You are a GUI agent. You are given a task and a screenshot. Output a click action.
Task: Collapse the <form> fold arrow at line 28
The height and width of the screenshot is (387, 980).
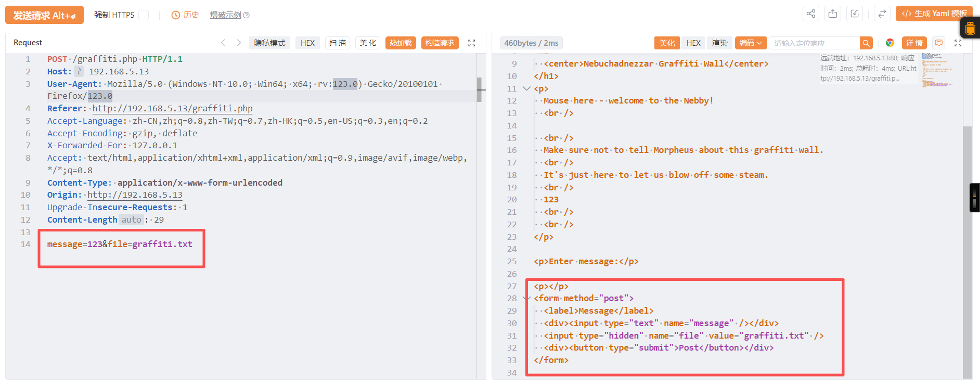click(x=526, y=298)
